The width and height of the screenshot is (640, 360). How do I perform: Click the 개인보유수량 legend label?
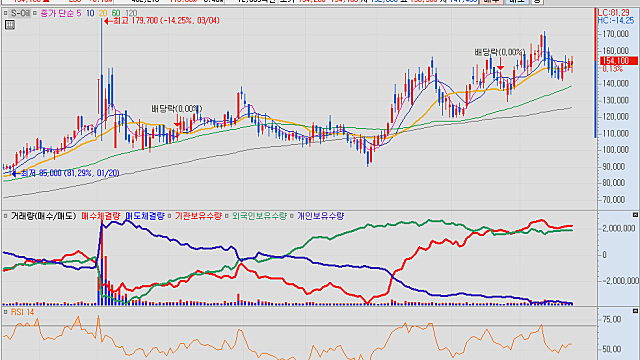(x=320, y=216)
